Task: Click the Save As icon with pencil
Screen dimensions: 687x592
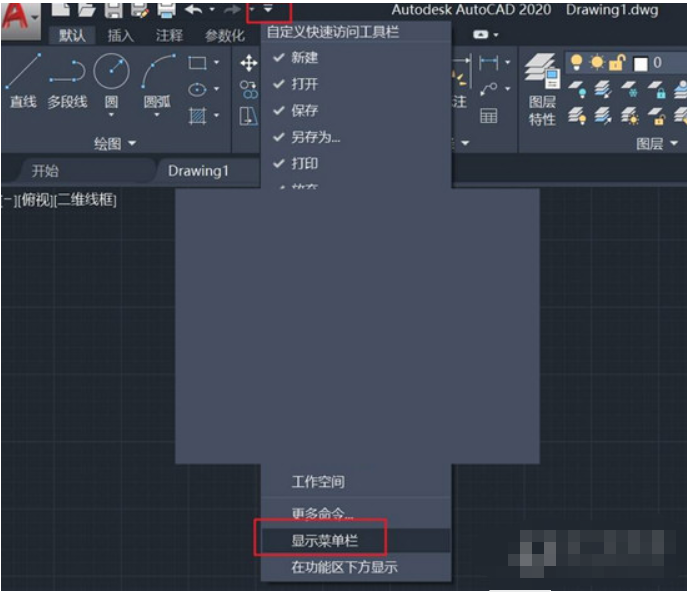Action: (x=140, y=10)
